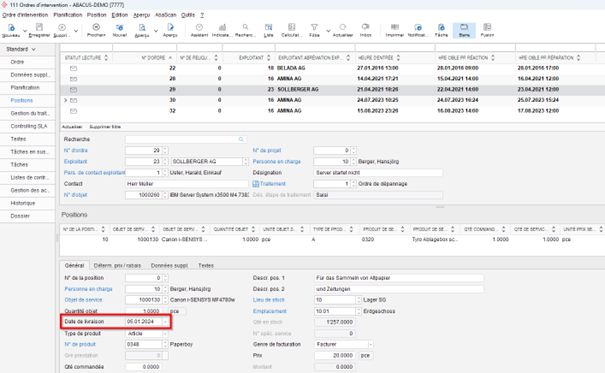Open the Liste toolbar icon

click(269, 27)
